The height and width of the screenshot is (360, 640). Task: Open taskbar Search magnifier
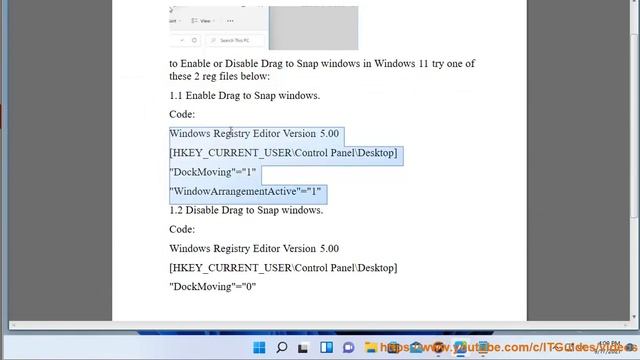[x=281, y=348]
